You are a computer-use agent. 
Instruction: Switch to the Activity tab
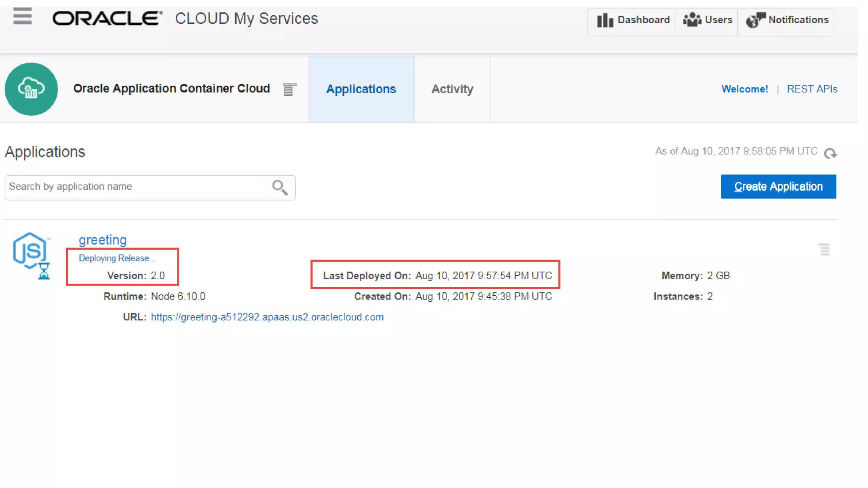coord(452,89)
